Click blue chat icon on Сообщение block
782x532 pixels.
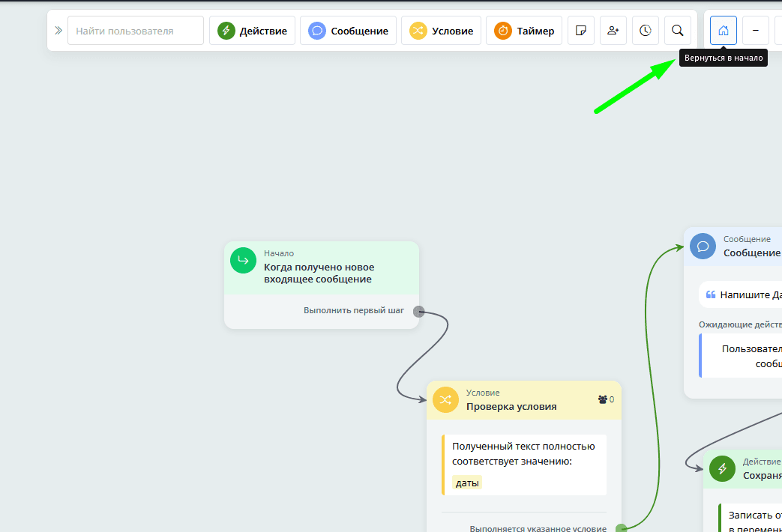click(703, 246)
